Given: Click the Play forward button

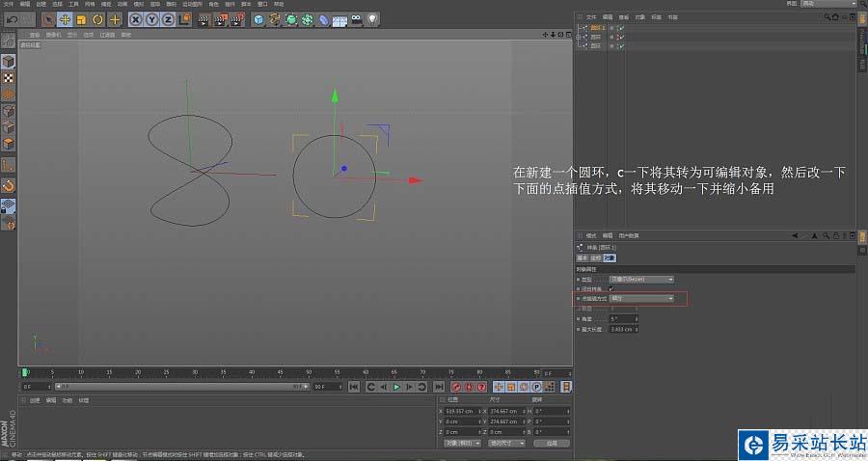Looking at the screenshot, I should coord(396,387).
